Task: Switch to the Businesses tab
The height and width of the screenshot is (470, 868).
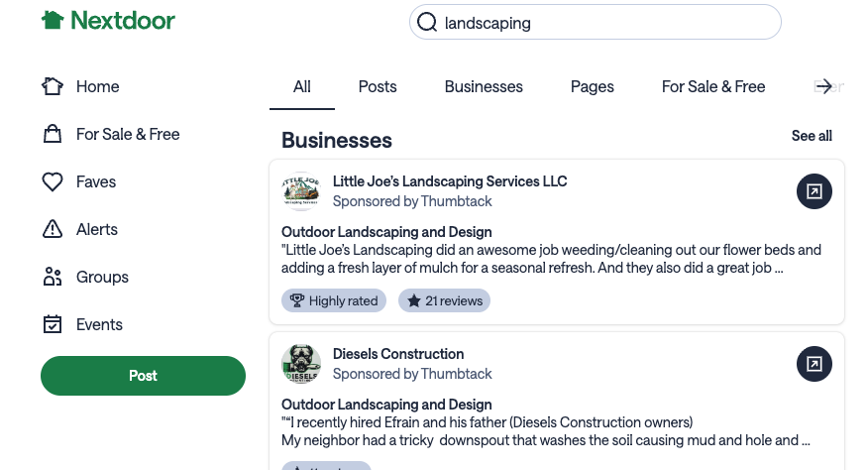Action: pyautogui.click(x=484, y=86)
